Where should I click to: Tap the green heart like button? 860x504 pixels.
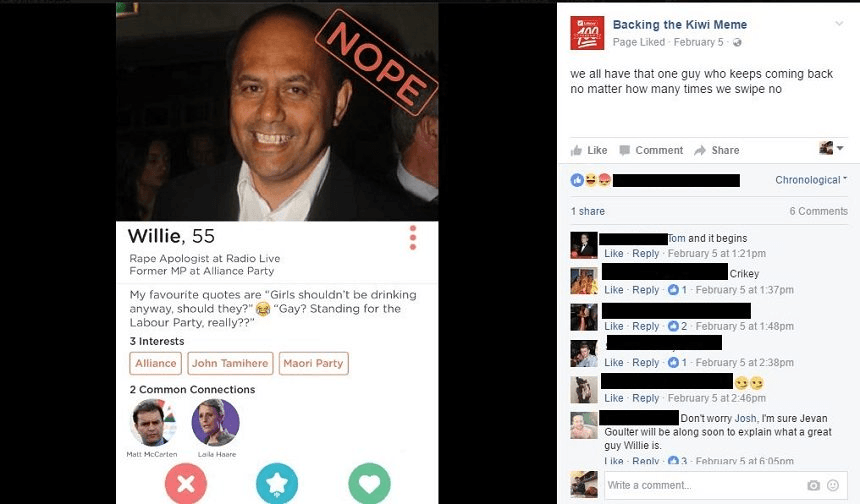point(369,483)
